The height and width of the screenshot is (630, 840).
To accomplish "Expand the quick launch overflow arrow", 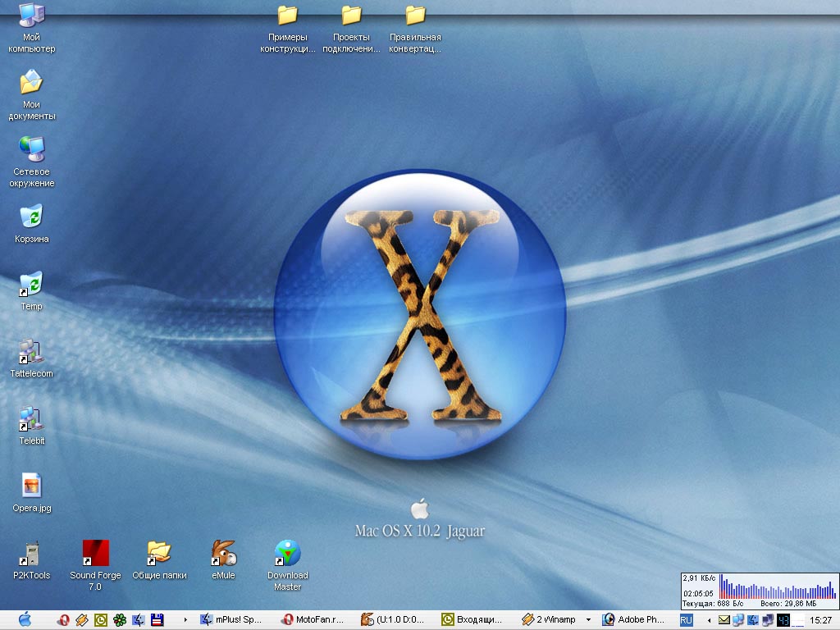I will point(185,620).
